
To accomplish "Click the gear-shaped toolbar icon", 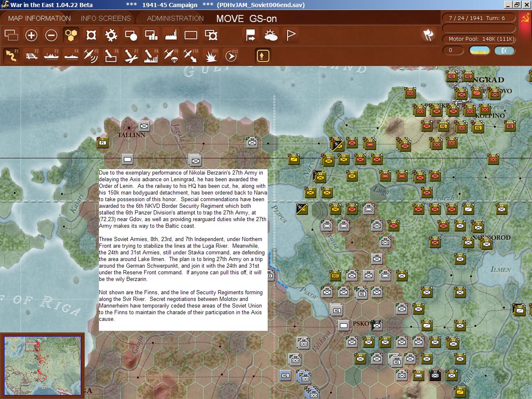I will pyautogui.click(x=111, y=35).
